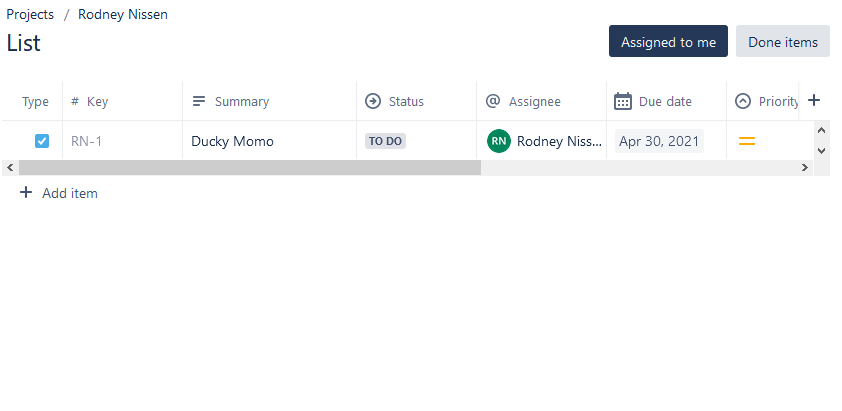
Task: Click the Priority column chevron icon
Action: 743,101
